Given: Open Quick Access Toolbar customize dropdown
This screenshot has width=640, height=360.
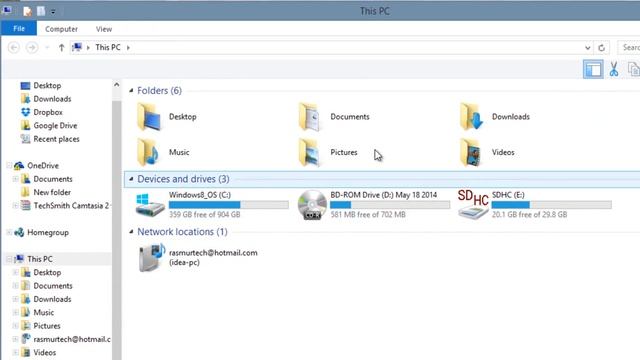Looking at the screenshot, I should 53,12.
